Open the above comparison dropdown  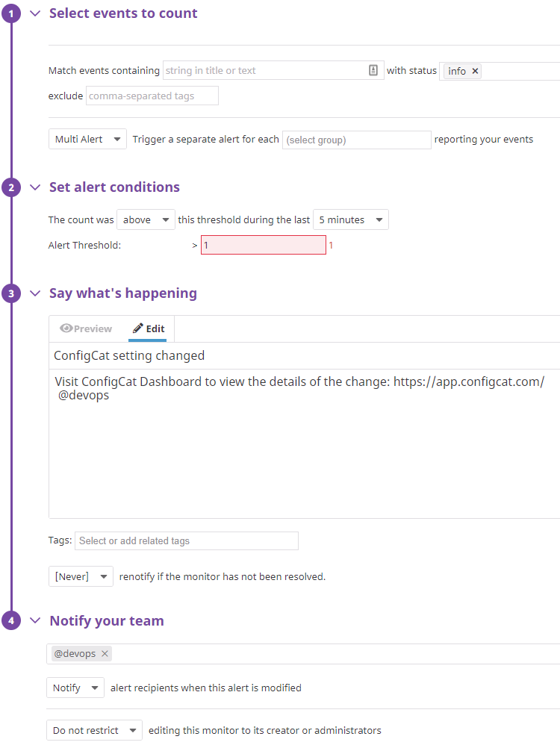point(146,219)
